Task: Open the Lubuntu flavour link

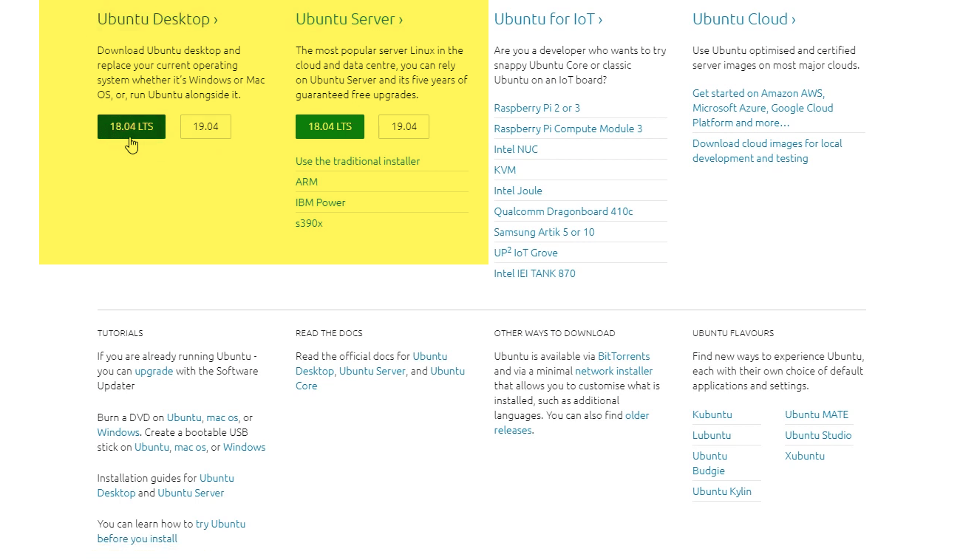Action: pos(712,435)
